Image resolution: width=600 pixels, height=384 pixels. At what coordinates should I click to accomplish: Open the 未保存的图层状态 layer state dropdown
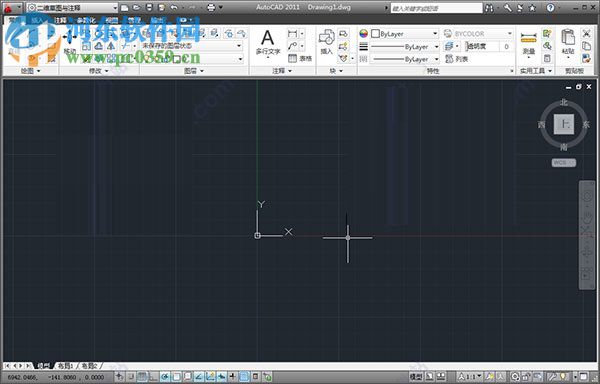click(192, 46)
